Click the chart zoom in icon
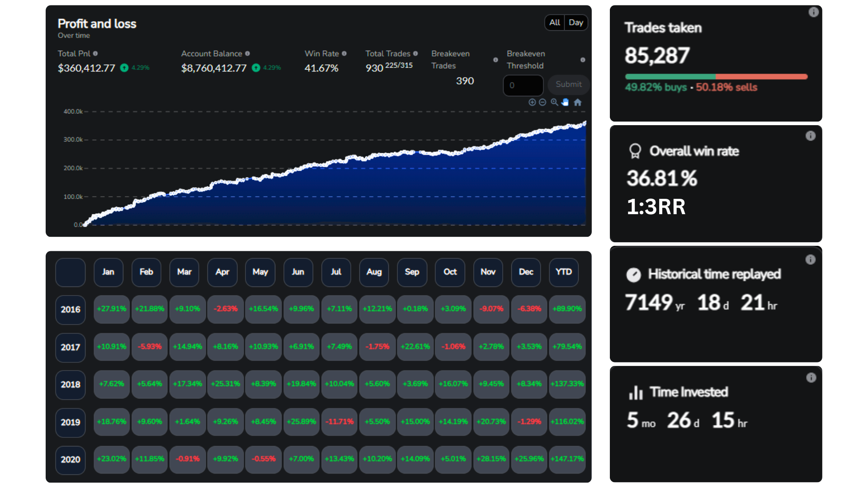The image size is (868, 488). pyautogui.click(x=532, y=103)
